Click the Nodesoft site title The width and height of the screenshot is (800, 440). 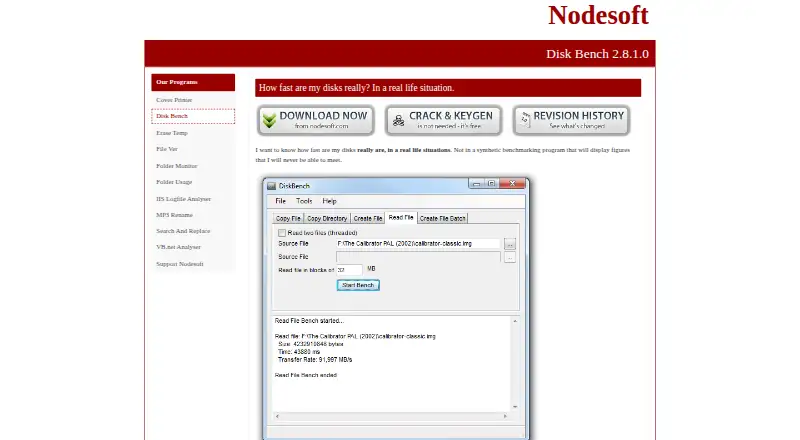(x=598, y=15)
